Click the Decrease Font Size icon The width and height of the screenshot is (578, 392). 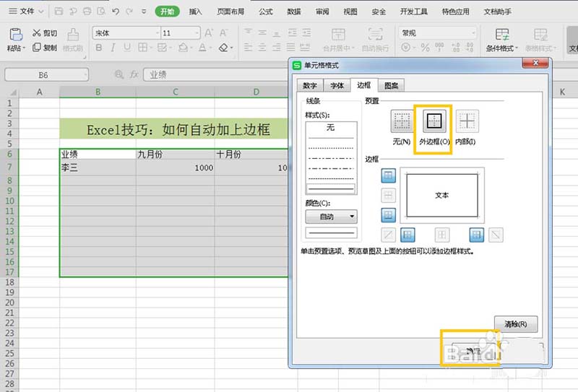[223, 32]
